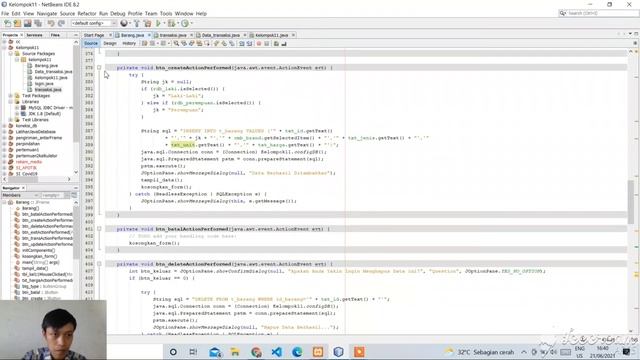640x360 pixels.
Task: Open Microsoft Edge from taskbar
Action: 297,352
